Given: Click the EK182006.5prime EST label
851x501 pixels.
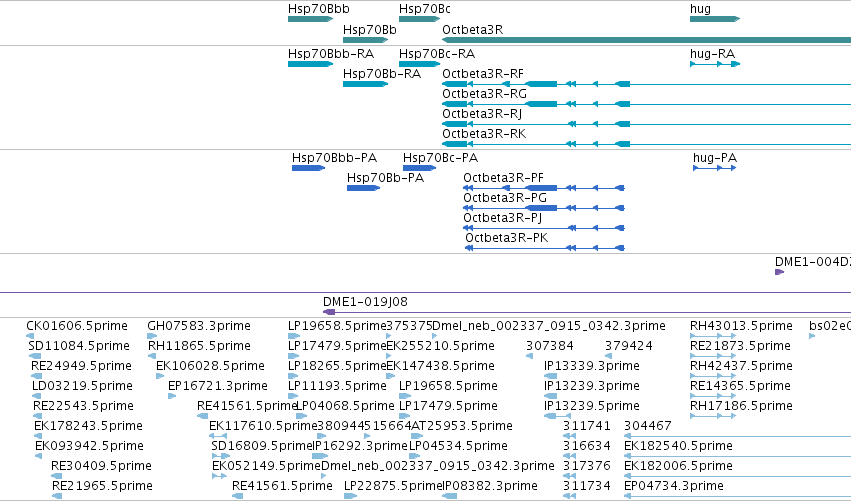Looking at the screenshot, I should click(678, 466).
